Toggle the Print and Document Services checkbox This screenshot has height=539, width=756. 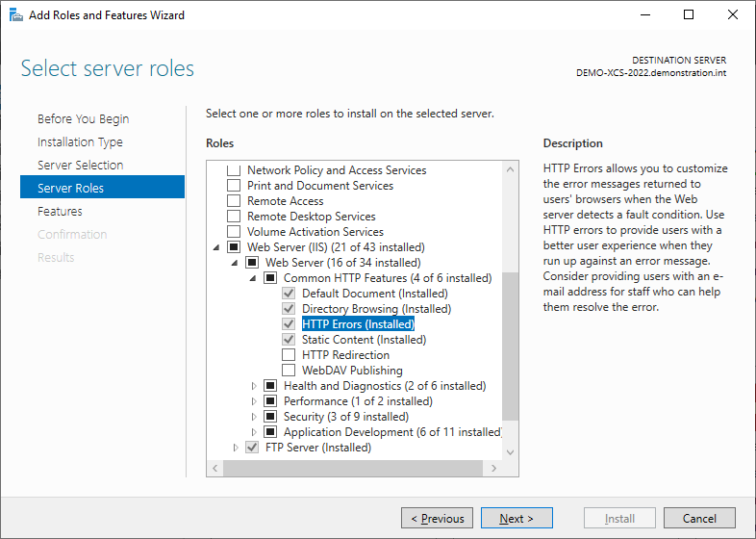coord(234,186)
